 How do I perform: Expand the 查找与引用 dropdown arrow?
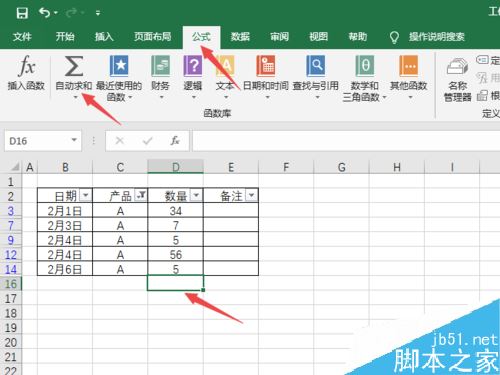pos(317,97)
